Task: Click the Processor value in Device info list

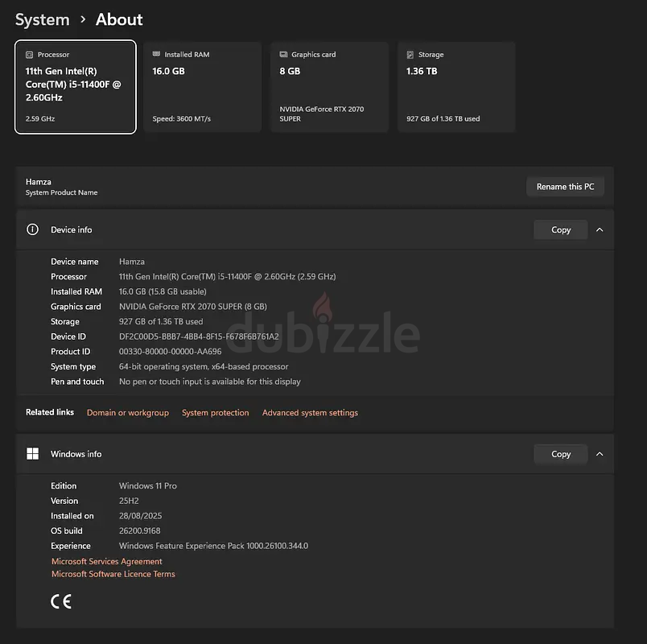Action: (x=228, y=276)
